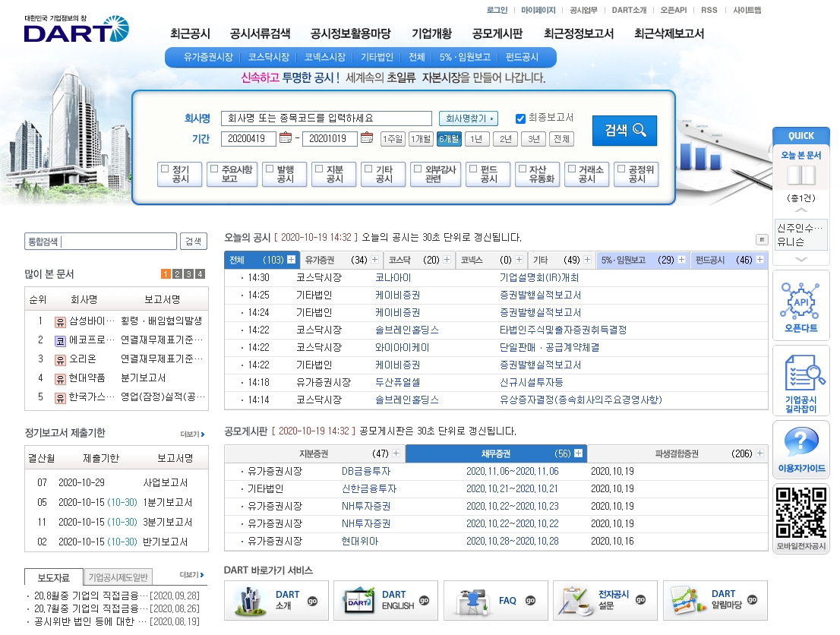Check the 자산유동화 checkbox

[523, 169]
